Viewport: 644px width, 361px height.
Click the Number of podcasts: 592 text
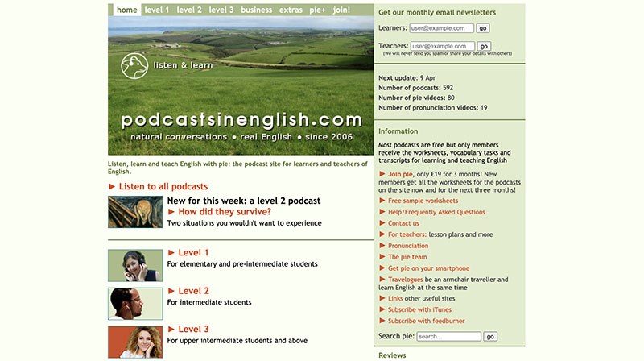(x=415, y=88)
